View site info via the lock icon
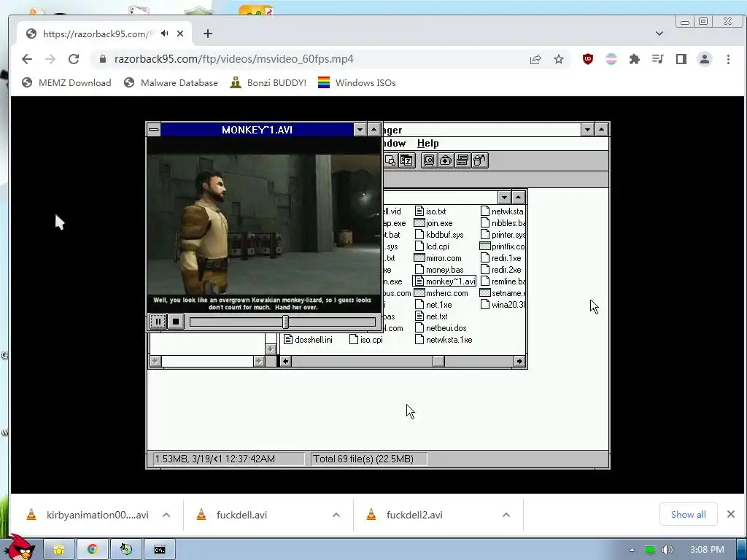The image size is (747, 560). pyautogui.click(x=102, y=59)
